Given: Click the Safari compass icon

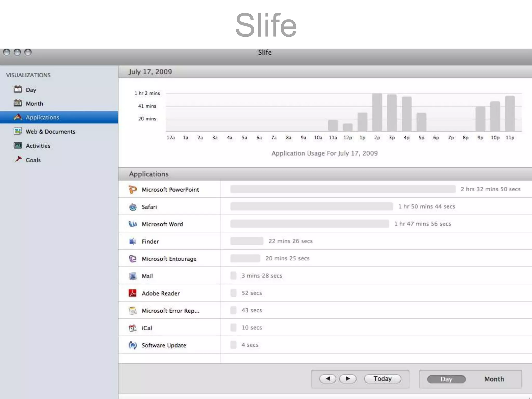Looking at the screenshot, I should (x=133, y=207).
